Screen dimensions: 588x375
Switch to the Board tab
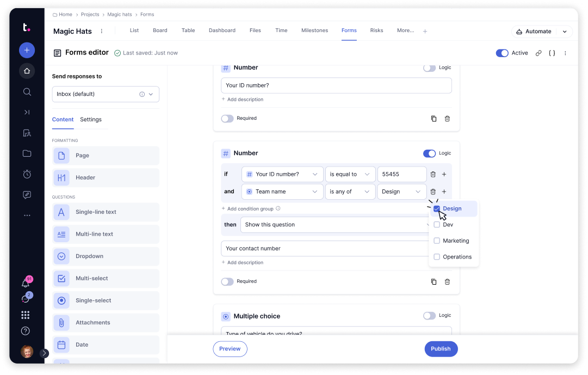tap(160, 30)
